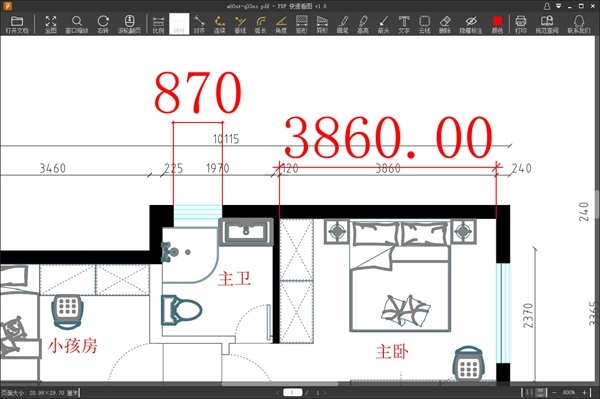
Task: Open the red 颜色 color picker
Action: coord(497,24)
